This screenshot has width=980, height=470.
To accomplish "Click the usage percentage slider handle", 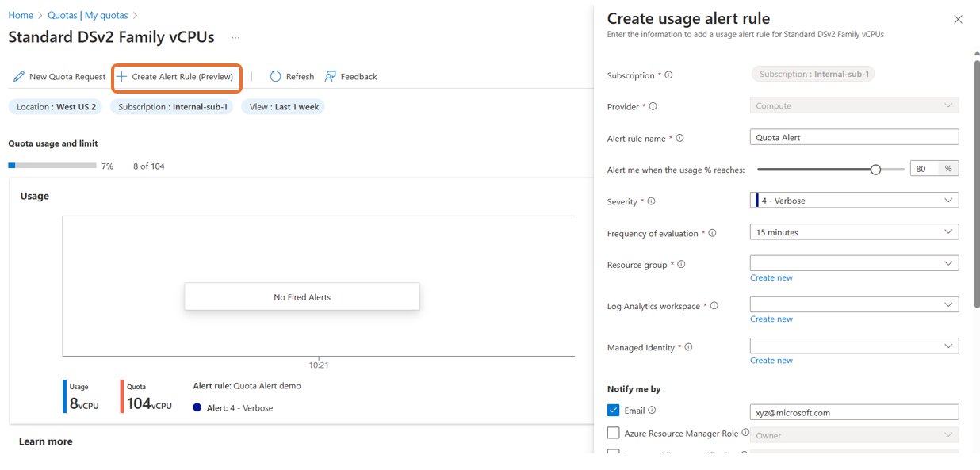I will (x=875, y=169).
